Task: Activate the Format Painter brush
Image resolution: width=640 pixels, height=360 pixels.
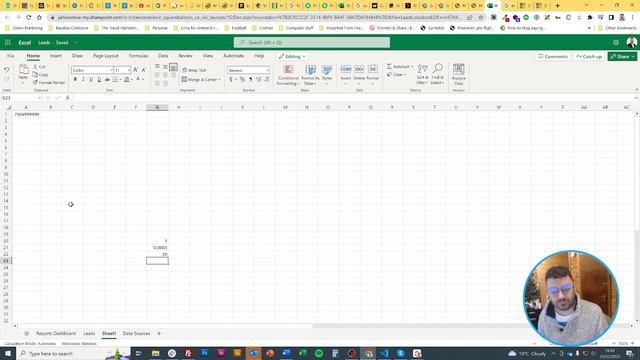Action: [x=49, y=82]
